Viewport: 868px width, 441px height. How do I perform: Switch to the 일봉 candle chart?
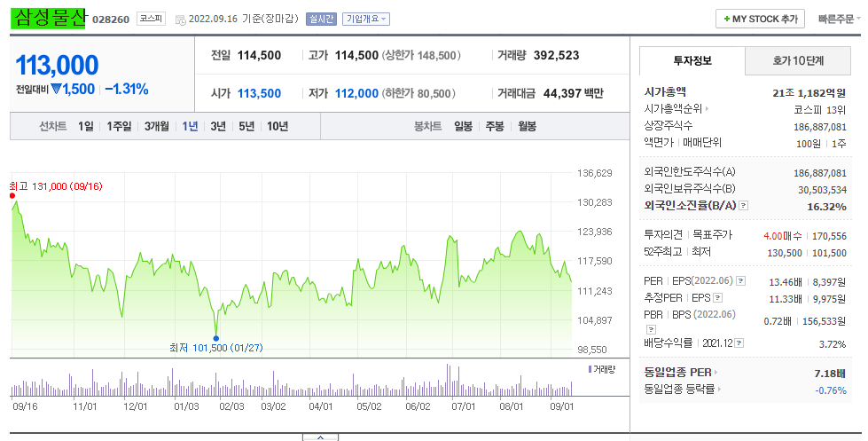pos(464,126)
